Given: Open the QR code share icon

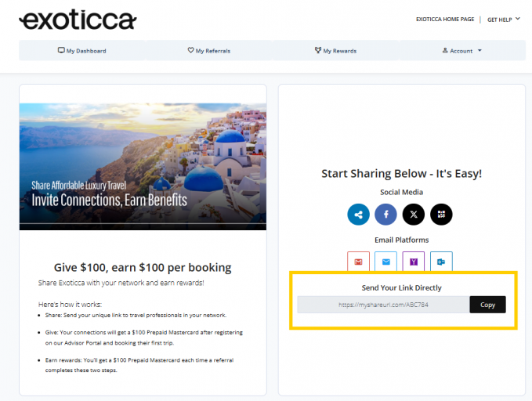Looking at the screenshot, I should coord(441,214).
